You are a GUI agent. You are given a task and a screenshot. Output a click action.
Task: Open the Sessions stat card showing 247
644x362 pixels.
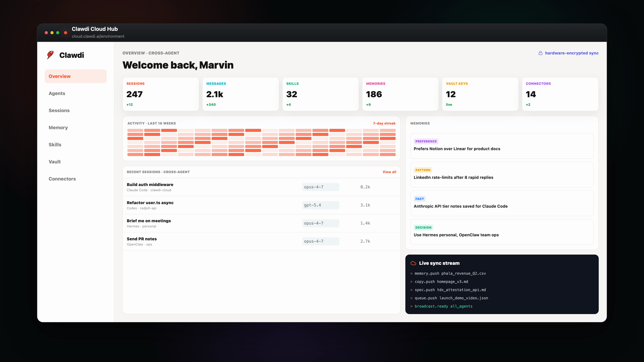(x=161, y=94)
